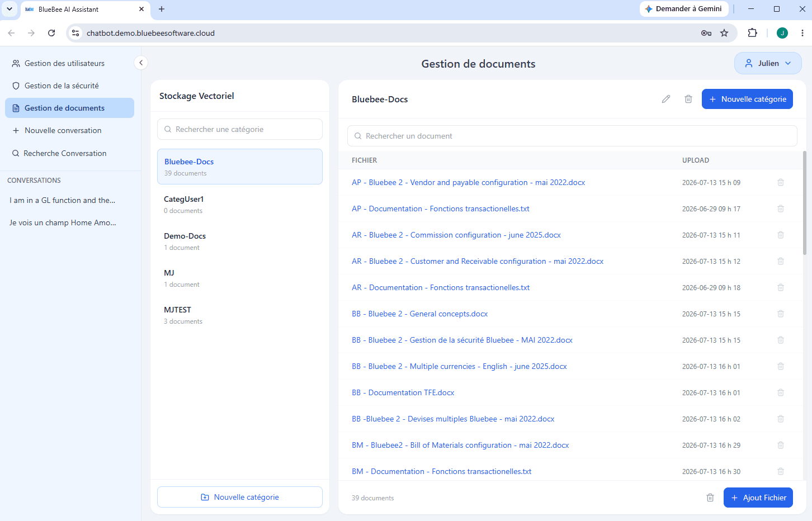
Task: Open BB - Bluebee 2 - Multiple currencies file
Action: coord(459,366)
